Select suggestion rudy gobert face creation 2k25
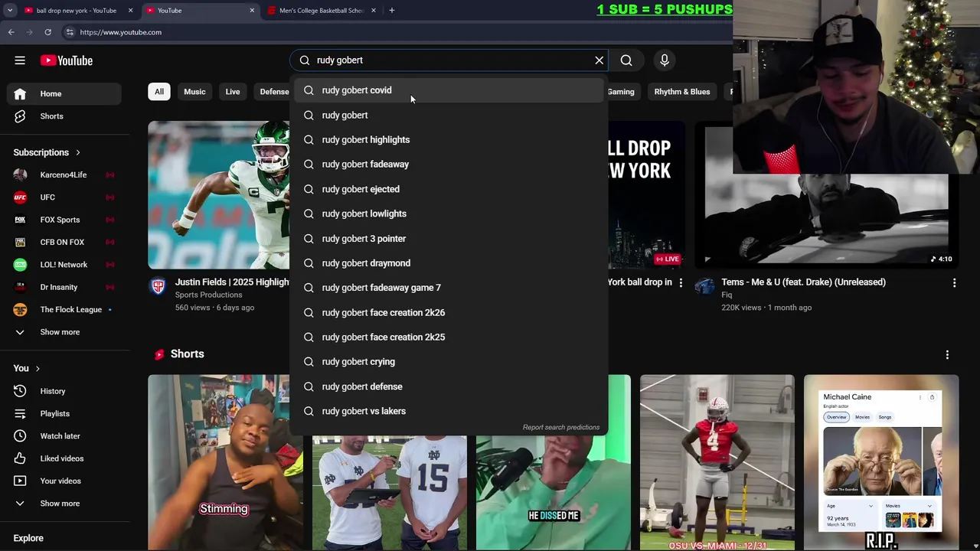This screenshot has width=980, height=551. (x=449, y=337)
